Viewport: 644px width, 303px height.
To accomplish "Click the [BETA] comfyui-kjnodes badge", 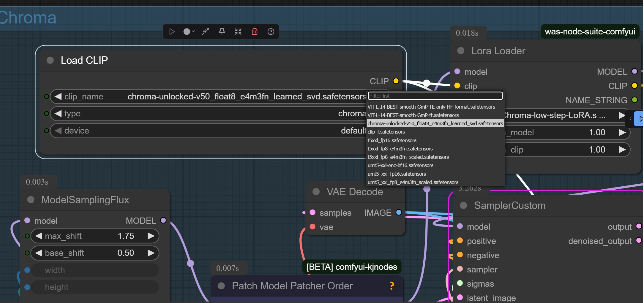I will coord(352,267).
